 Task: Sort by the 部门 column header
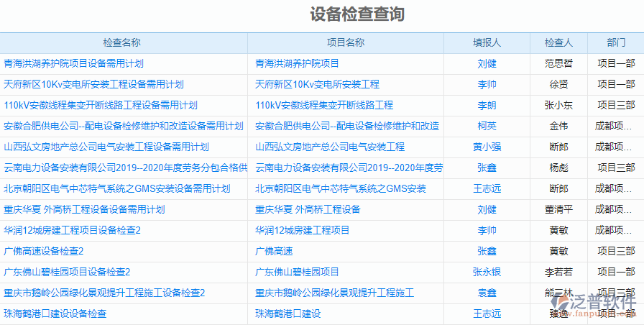coord(615,43)
